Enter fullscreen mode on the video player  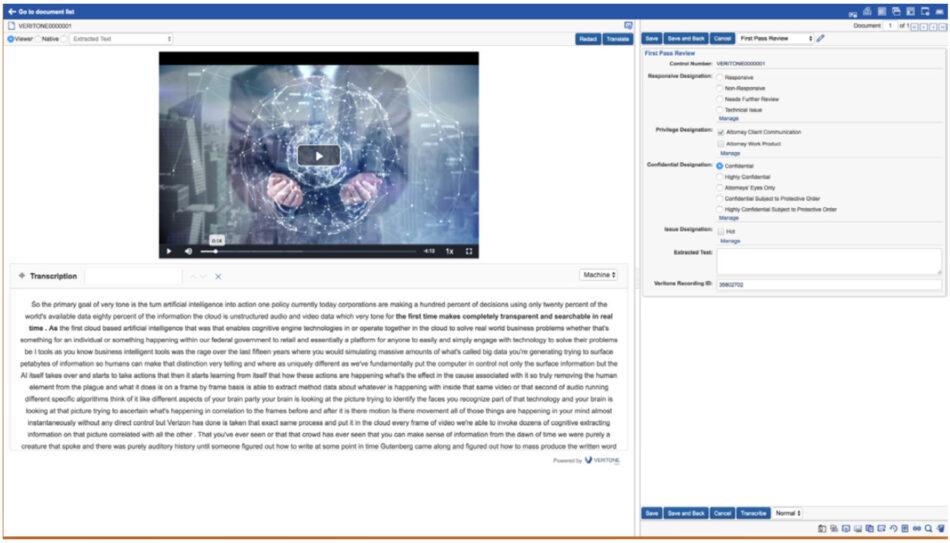click(x=469, y=251)
